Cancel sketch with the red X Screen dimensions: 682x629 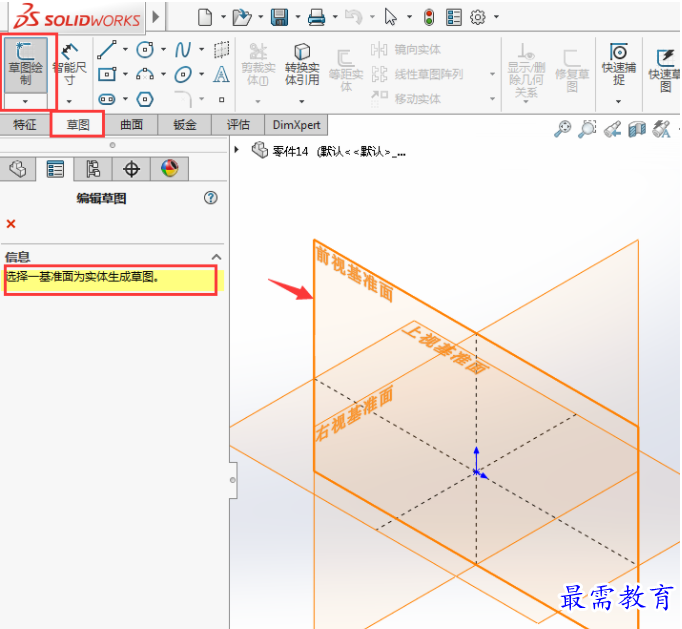coord(11,224)
